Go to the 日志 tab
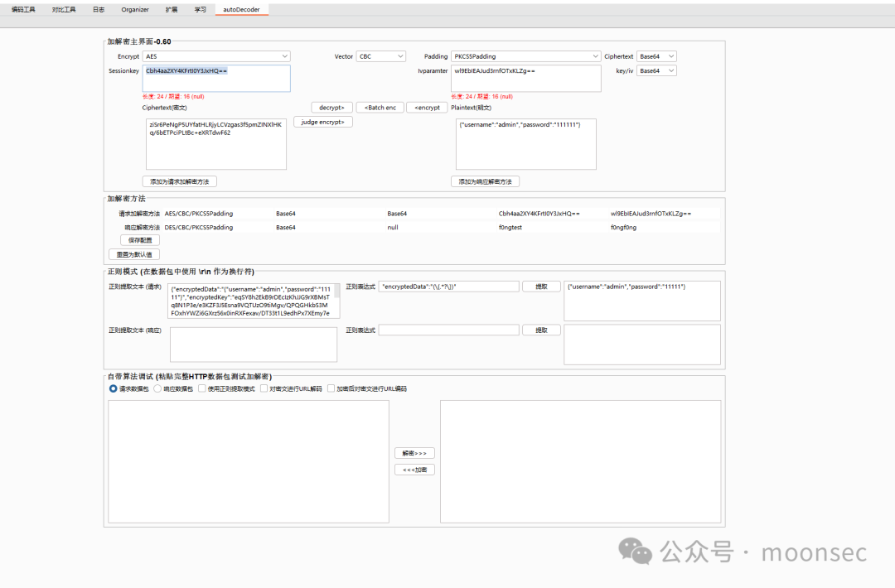 (99, 10)
